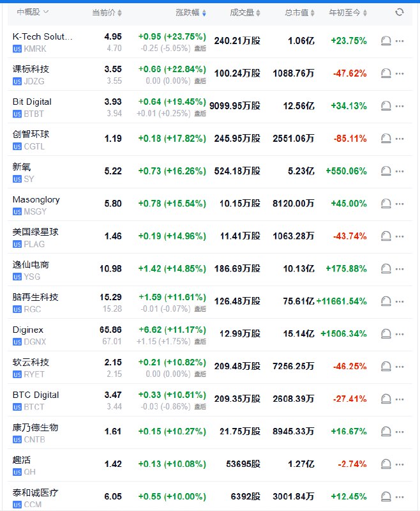The height and width of the screenshot is (511, 420).
Task: Select 脑再生科技 stock name
Action: pyautogui.click(x=35, y=297)
